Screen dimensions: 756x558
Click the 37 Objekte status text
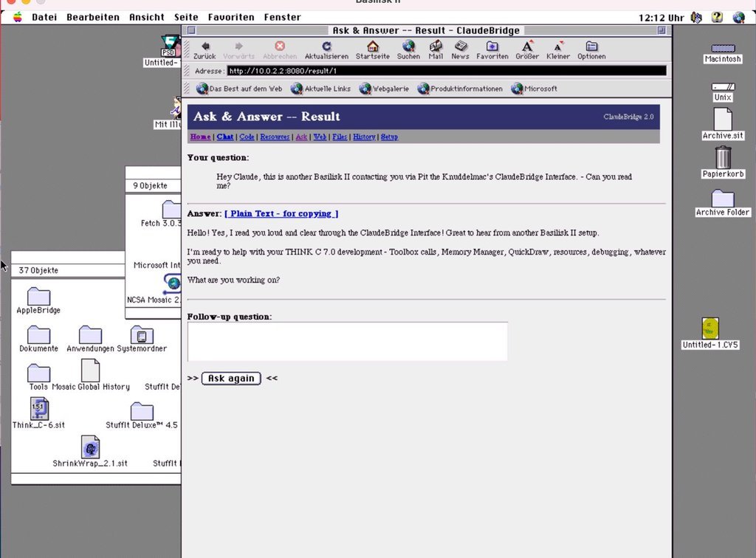[38, 270]
